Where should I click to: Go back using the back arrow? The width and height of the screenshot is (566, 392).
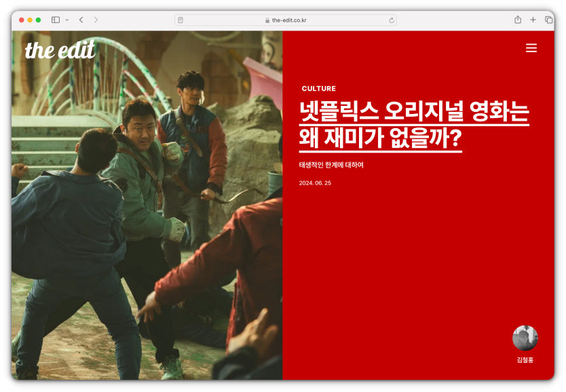[x=81, y=20]
